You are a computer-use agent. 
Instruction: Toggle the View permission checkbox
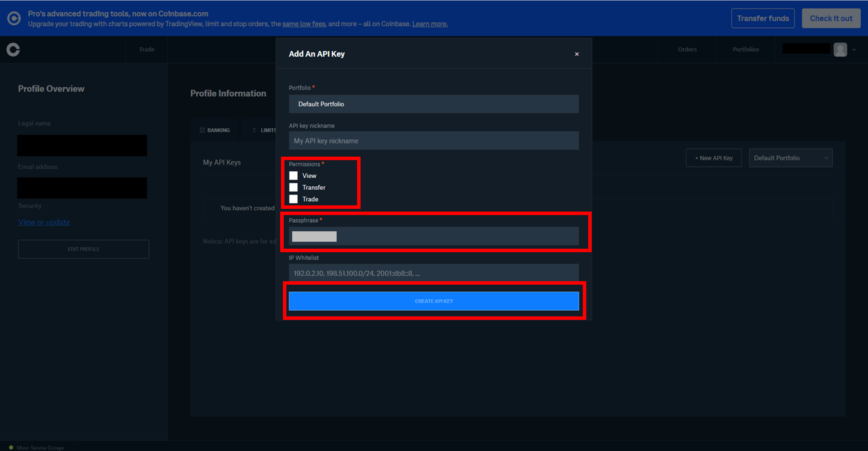pyautogui.click(x=293, y=175)
